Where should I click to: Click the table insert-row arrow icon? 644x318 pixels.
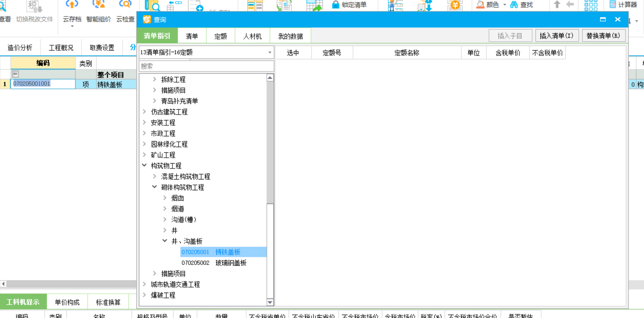click(x=175, y=5)
